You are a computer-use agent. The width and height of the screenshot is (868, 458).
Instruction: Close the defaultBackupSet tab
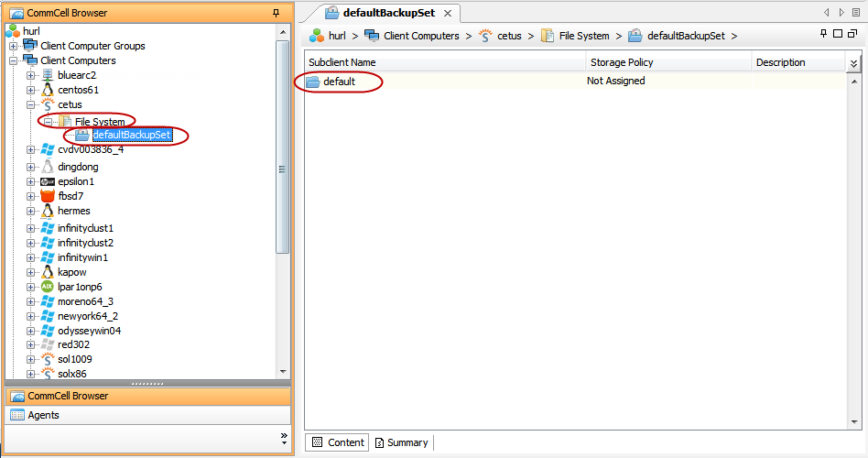pos(447,13)
